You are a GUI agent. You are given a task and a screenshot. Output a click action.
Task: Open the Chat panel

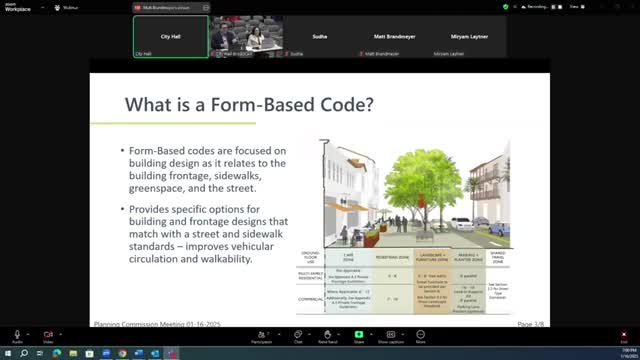pyautogui.click(x=298, y=337)
